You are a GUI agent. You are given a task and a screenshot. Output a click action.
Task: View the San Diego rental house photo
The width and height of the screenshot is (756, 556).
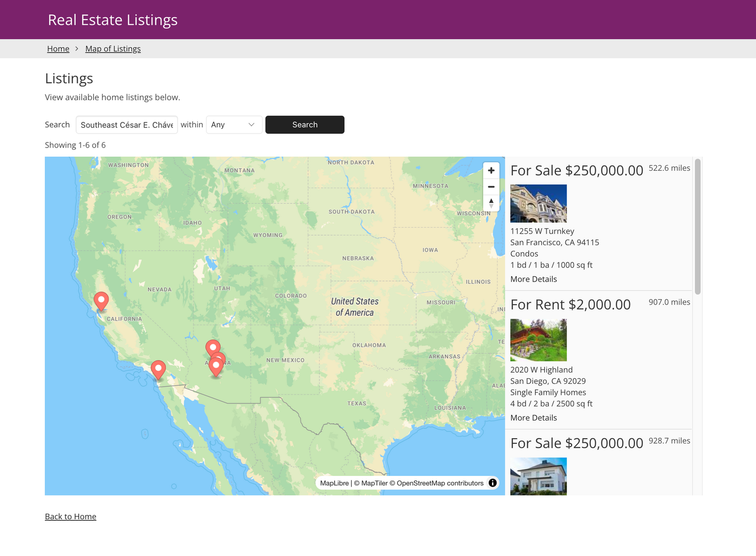[x=538, y=340]
